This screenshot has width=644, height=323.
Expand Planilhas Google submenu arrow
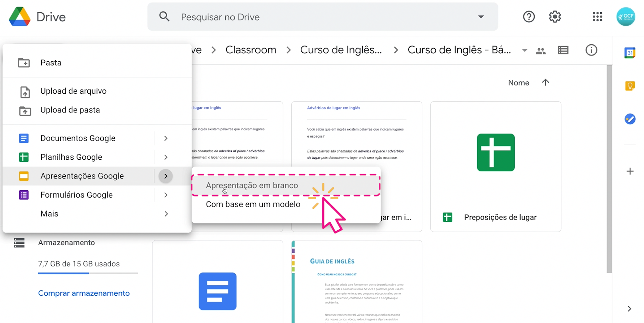166,157
